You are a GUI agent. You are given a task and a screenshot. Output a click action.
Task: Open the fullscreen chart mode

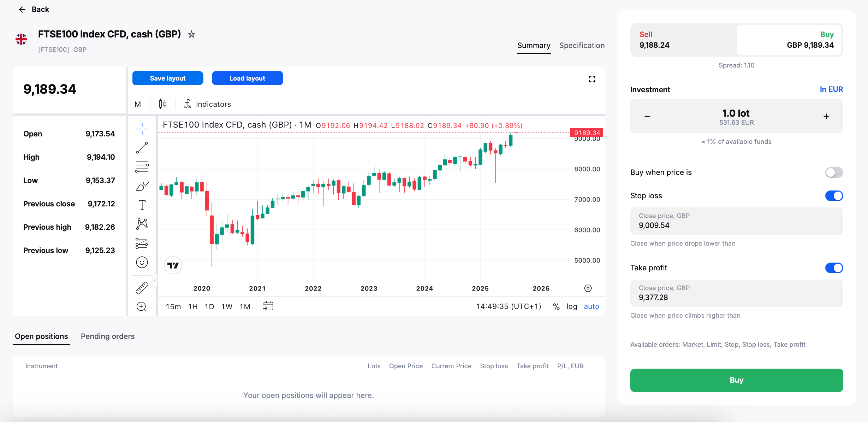592,79
